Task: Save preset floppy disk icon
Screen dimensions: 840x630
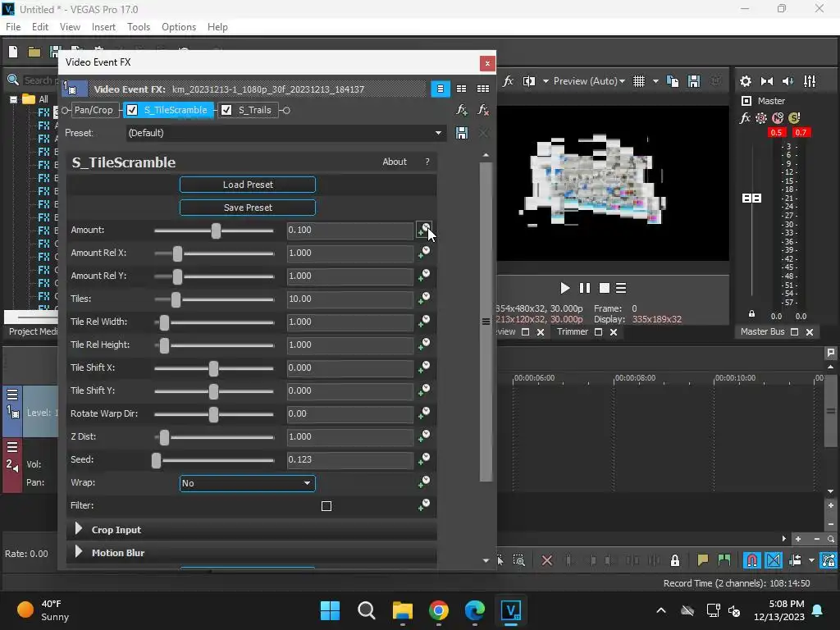Action: pos(462,133)
